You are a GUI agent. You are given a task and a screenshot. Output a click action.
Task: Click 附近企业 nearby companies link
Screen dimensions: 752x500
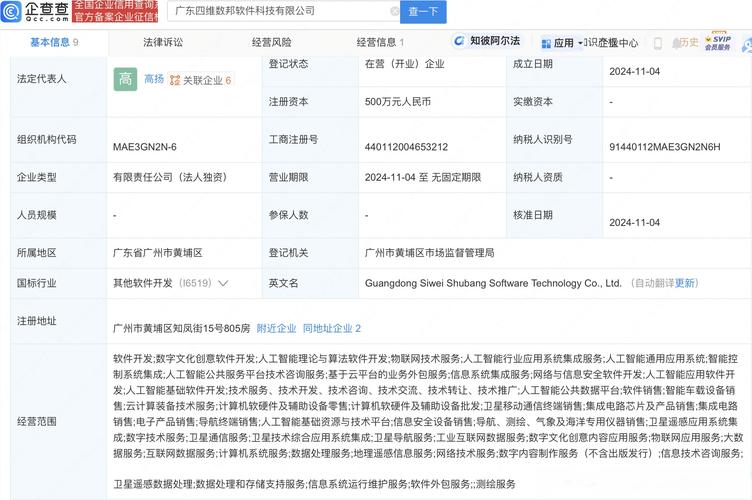click(x=276, y=328)
